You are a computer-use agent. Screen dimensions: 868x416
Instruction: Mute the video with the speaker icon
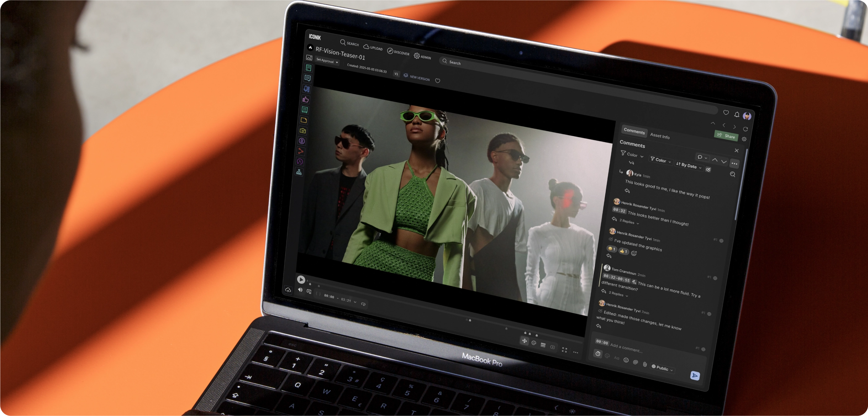coord(300,290)
